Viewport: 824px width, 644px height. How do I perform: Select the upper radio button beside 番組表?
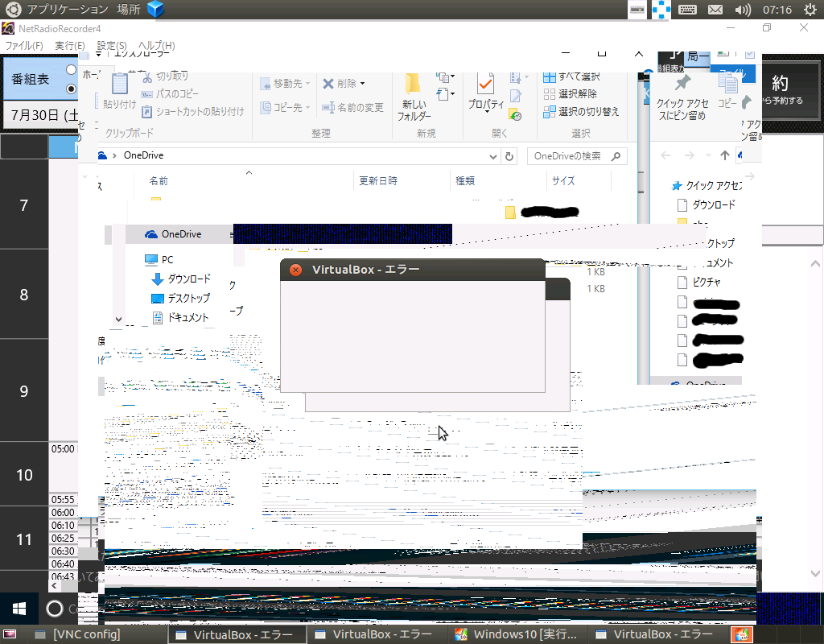pyautogui.click(x=71, y=69)
